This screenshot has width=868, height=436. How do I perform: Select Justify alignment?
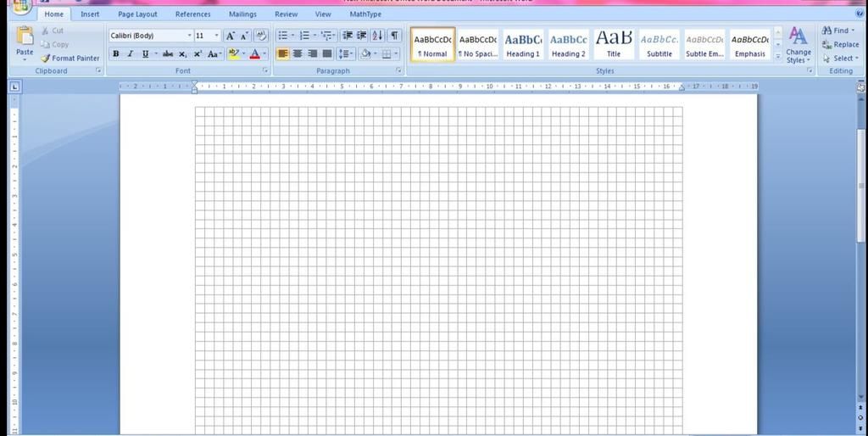(x=327, y=53)
